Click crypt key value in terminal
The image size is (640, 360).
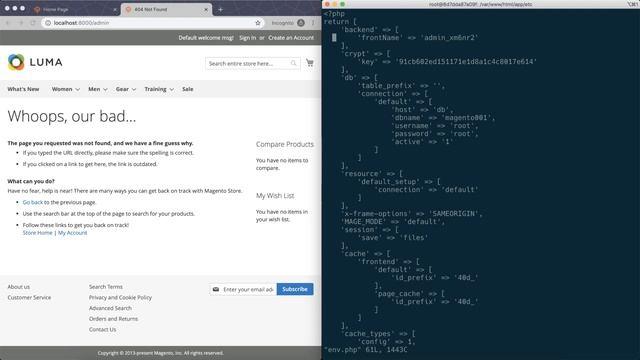(x=466, y=62)
